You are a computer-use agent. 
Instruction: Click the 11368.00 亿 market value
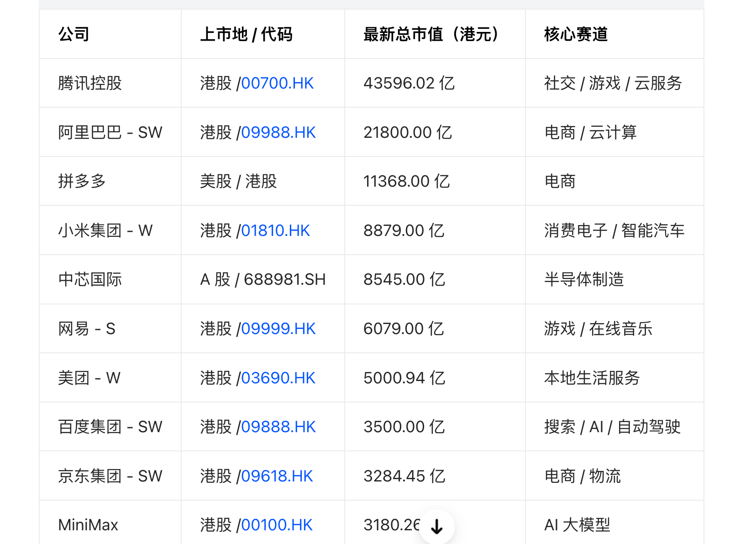(x=407, y=181)
